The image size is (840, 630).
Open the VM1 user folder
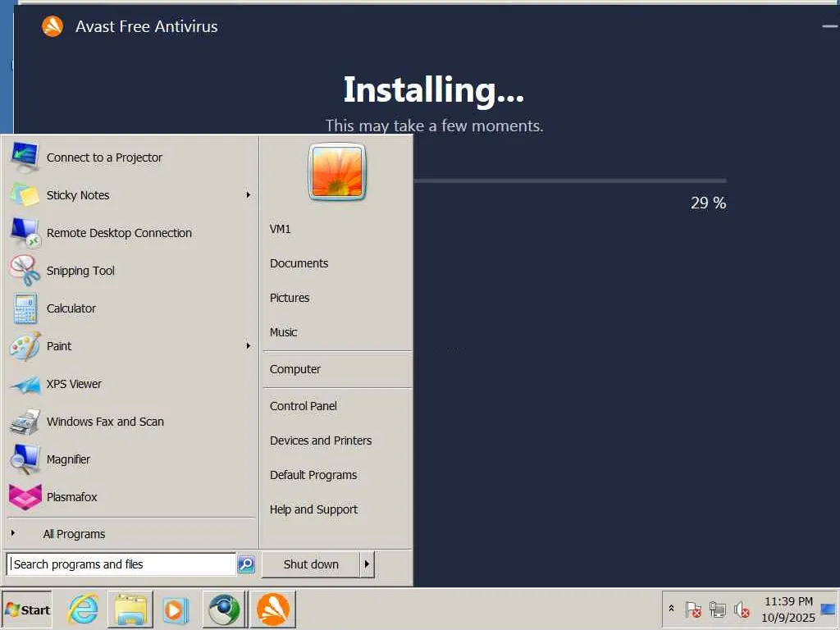[x=281, y=230]
